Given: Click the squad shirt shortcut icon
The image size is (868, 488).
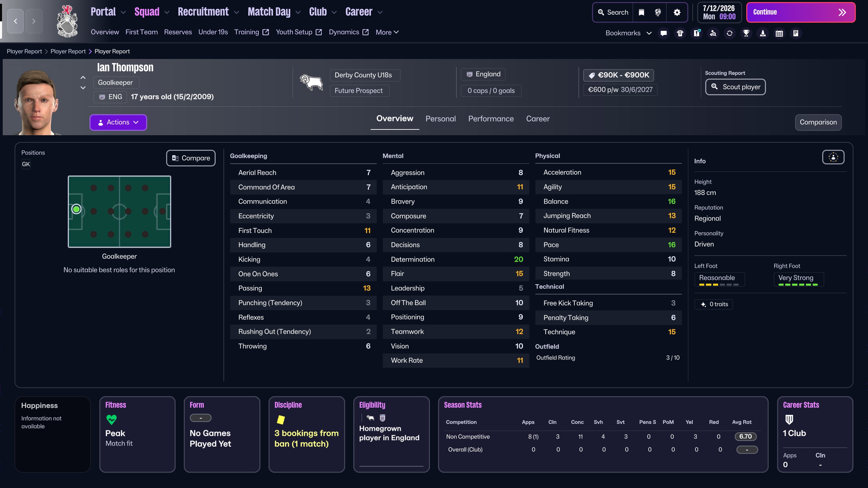Looking at the screenshot, I should pos(680,33).
